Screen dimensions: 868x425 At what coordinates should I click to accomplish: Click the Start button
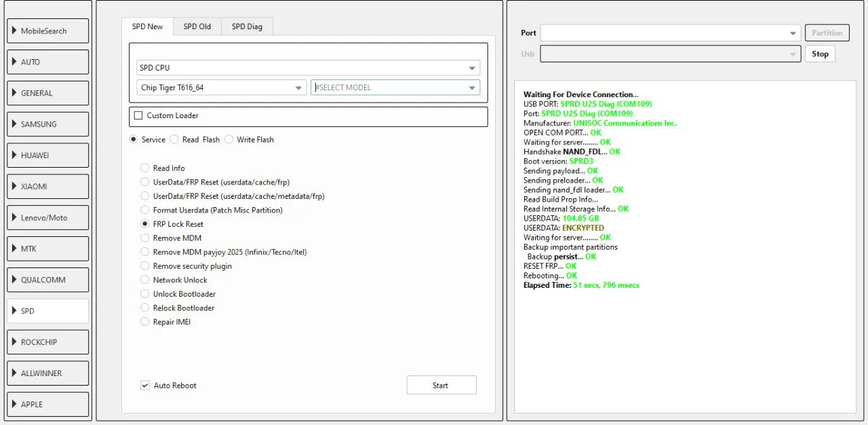tap(441, 385)
